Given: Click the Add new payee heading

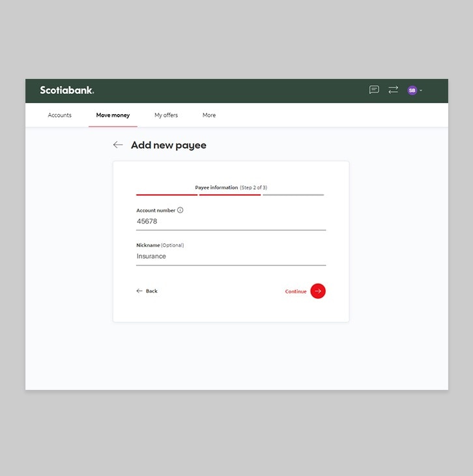Looking at the screenshot, I should click(169, 145).
